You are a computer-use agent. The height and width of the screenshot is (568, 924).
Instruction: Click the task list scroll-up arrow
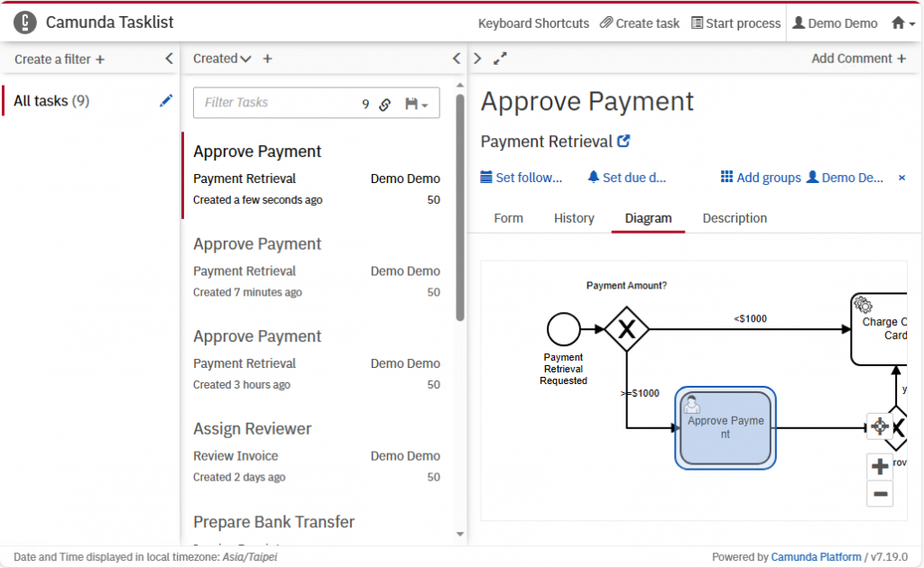tap(460, 86)
